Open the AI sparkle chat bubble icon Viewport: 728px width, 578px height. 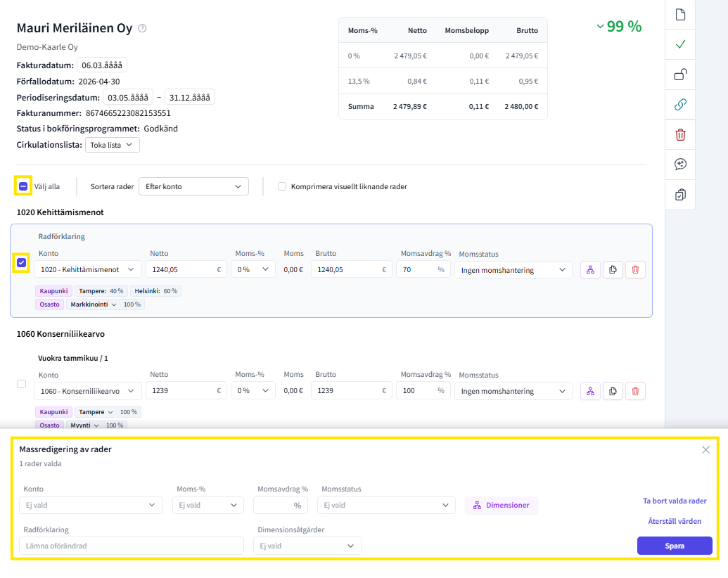680,165
